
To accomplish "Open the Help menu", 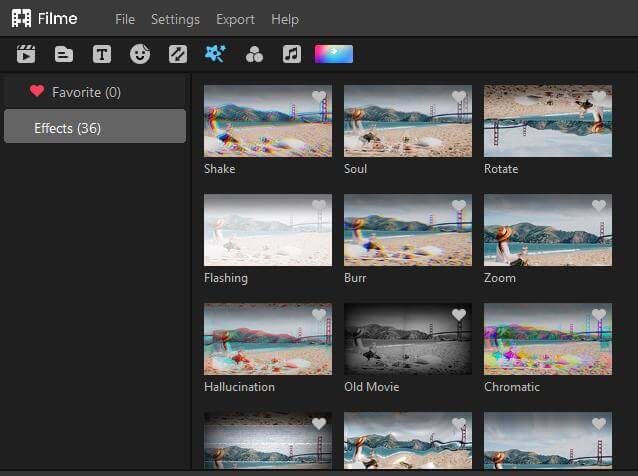I will pyautogui.click(x=285, y=19).
